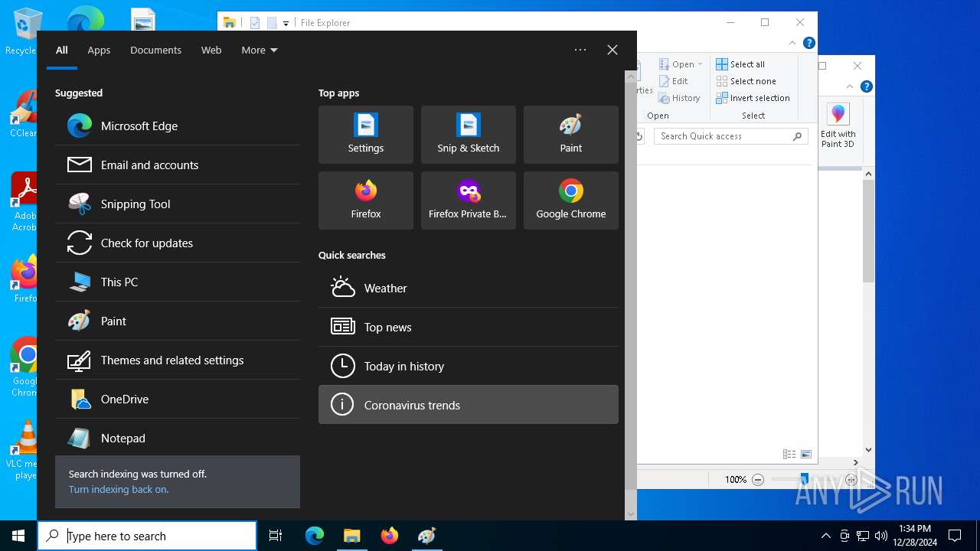This screenshot has height=551, width=980.
Task: Open Paint tile in Top apps
Action: 571,135
